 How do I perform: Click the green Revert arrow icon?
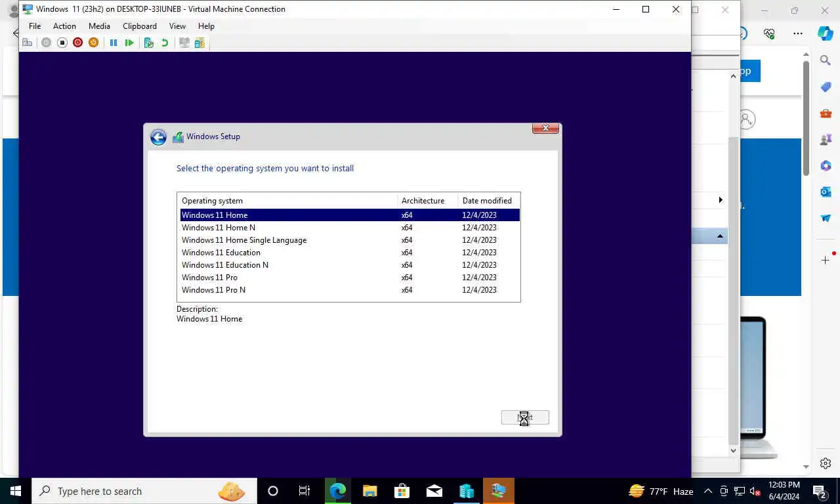point(165,43)
